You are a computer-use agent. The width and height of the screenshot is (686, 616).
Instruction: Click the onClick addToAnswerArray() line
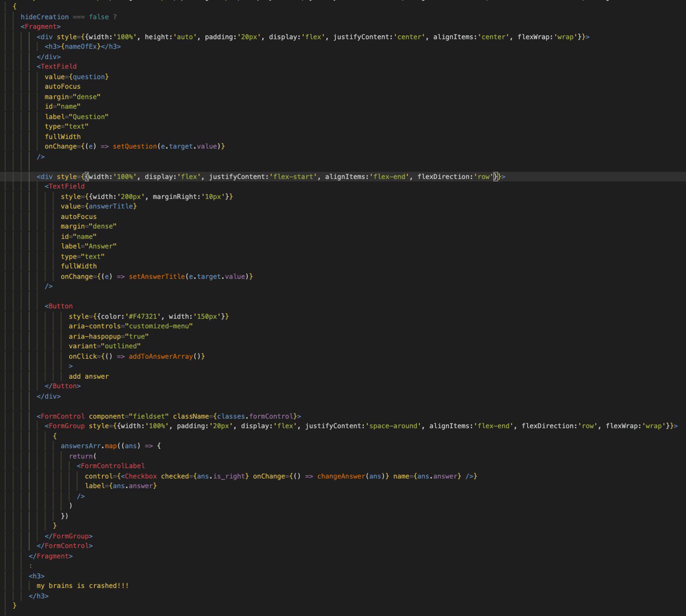click(137, 356)
